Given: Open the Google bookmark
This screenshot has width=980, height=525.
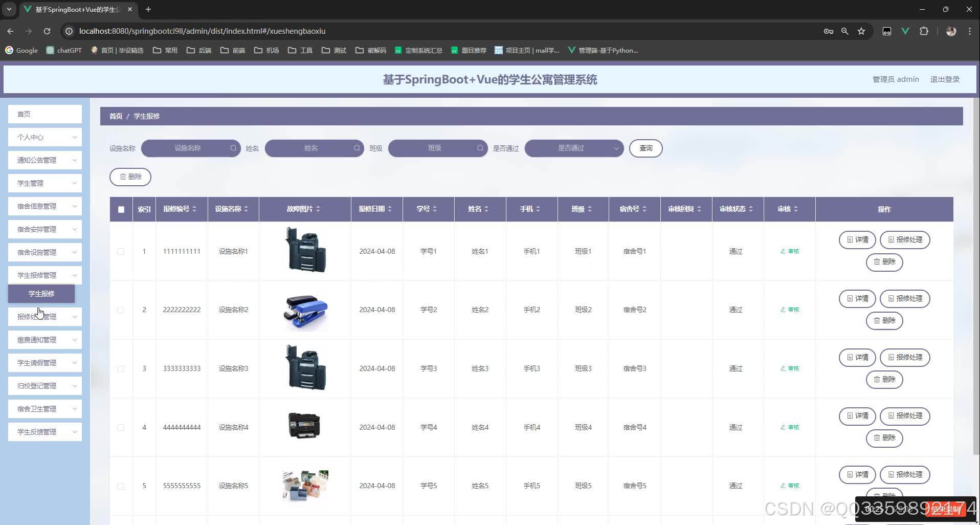Looking at the screenshot, I should click(x=21, y=50).
